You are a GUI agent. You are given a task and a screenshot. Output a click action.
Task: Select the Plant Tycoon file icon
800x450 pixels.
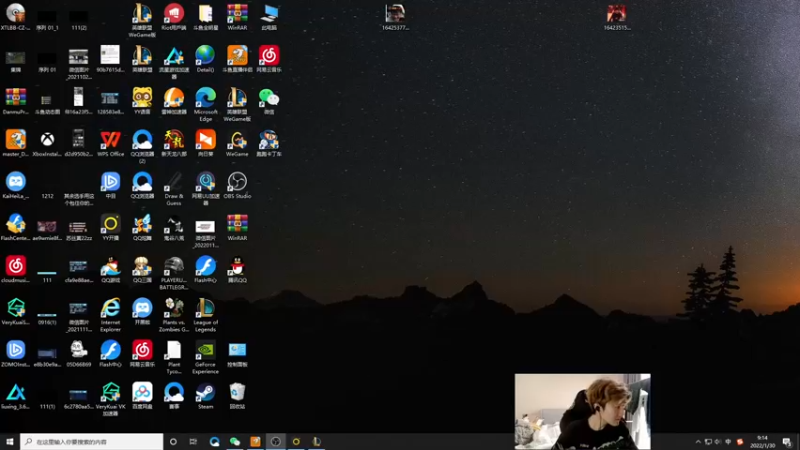[x=173, y=357]
